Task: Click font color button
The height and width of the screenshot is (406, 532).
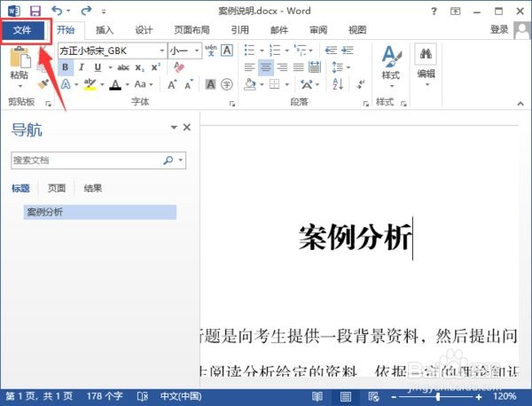Action: point(115,84)
